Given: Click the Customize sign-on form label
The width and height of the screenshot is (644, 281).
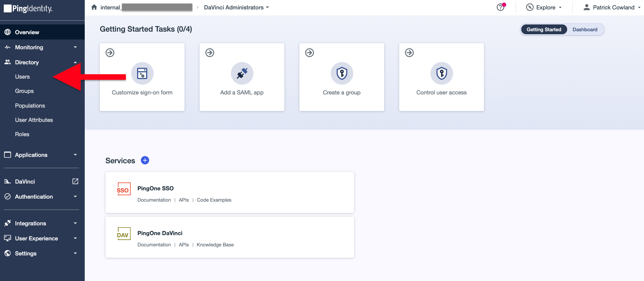Looking at the screenshot, I should pyautogui.click(x=142, y=93).
